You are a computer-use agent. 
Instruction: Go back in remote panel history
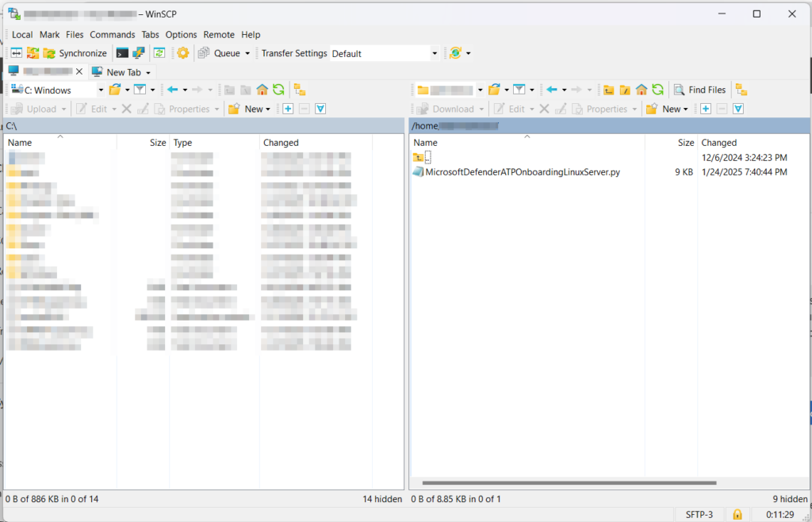[x=552, y=90]
